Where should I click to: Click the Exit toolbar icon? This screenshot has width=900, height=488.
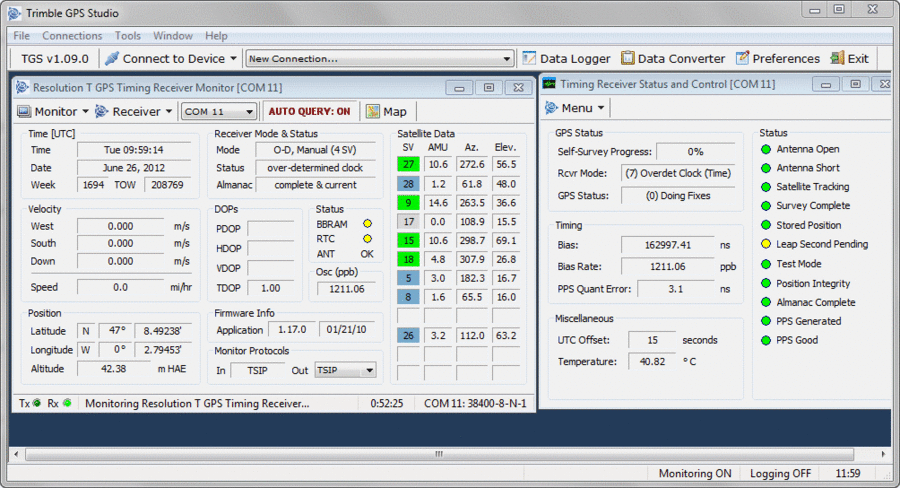pos(849,59)
